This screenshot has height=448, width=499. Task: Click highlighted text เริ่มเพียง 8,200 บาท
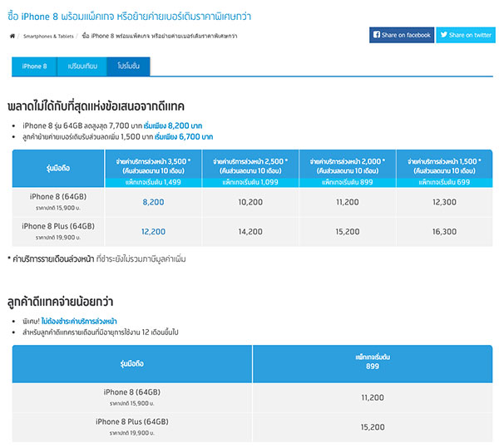(173, 126)
